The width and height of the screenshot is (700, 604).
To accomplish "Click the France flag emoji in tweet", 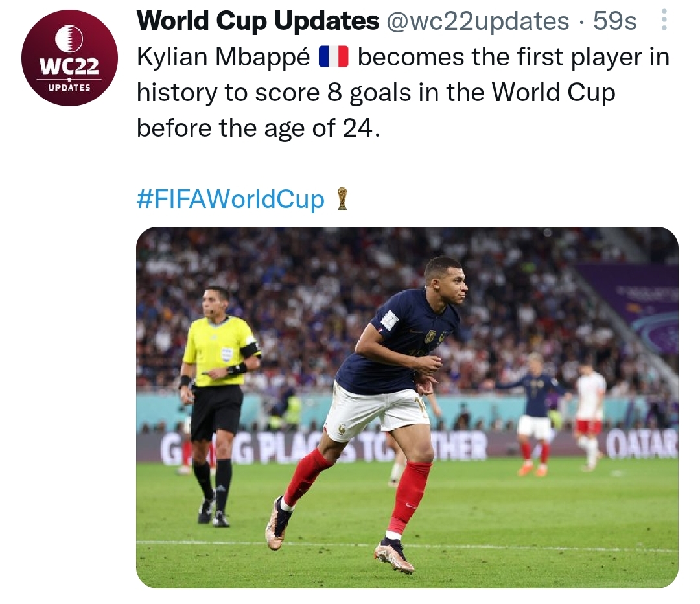I will click(x=334, y=58).
